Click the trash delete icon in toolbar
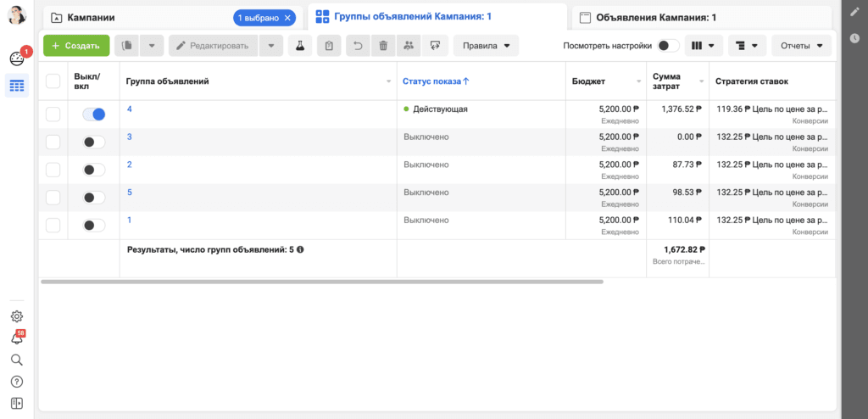The width and height of the screenshot is (868, 419). [x=383, y=46]
